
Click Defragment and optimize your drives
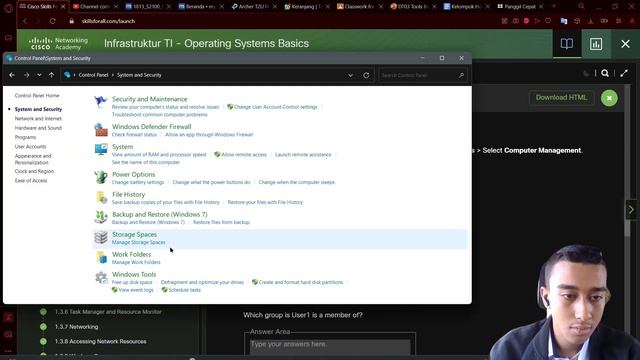click(202, 282)
